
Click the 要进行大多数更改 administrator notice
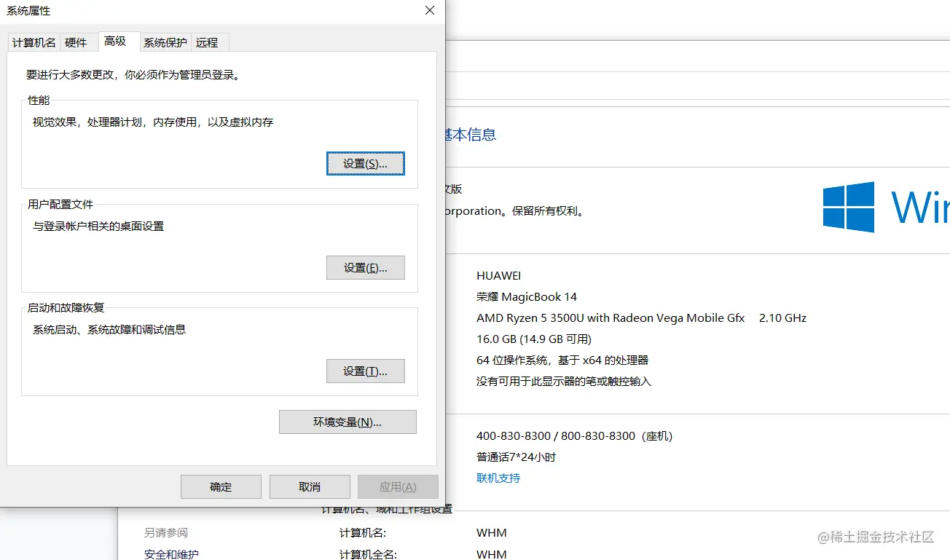[x=133, y=74]
